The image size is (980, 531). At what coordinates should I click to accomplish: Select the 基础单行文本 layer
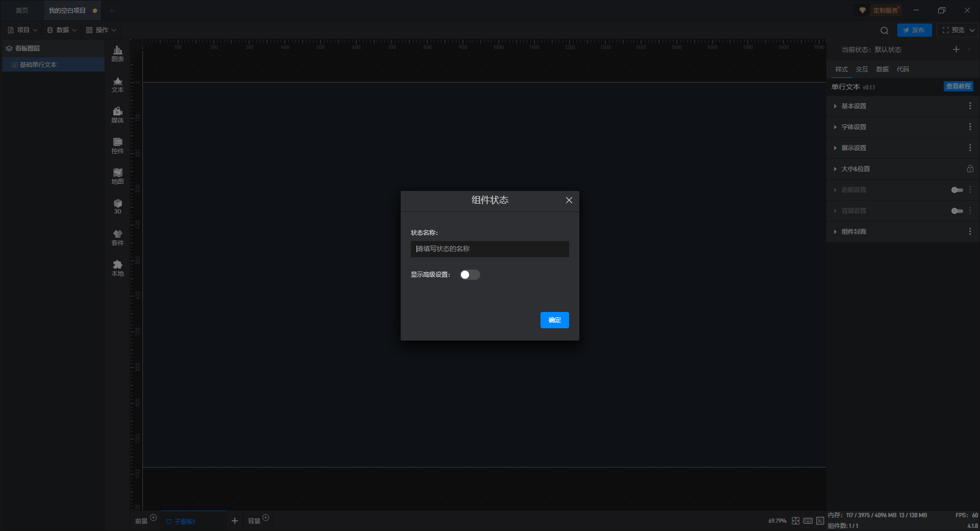click(x=54, y=65)
